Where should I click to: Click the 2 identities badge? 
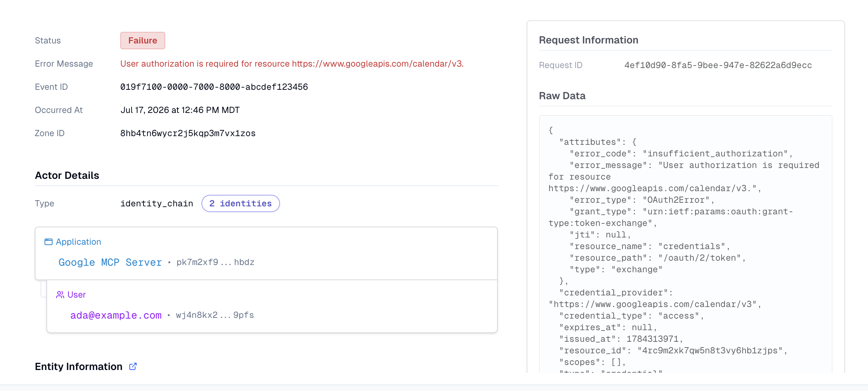241,203
